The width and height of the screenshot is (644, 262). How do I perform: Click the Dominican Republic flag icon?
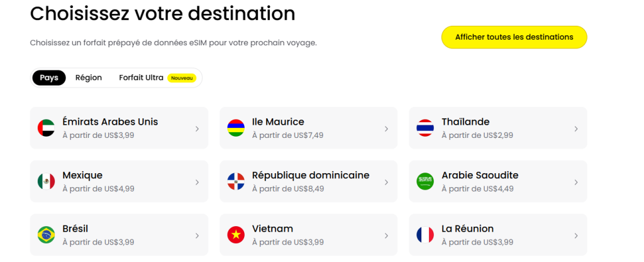pos(236,182)
